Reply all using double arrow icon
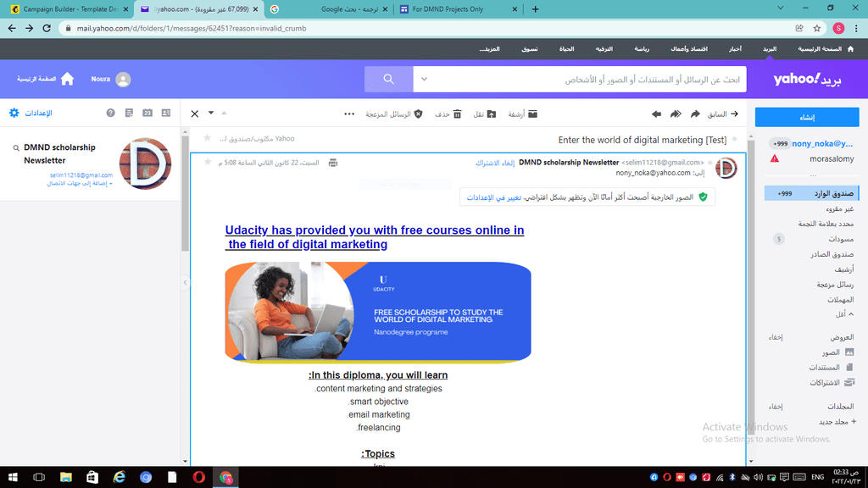The width and height of the screenshot is (868, 488). click(x=676, y=114)
